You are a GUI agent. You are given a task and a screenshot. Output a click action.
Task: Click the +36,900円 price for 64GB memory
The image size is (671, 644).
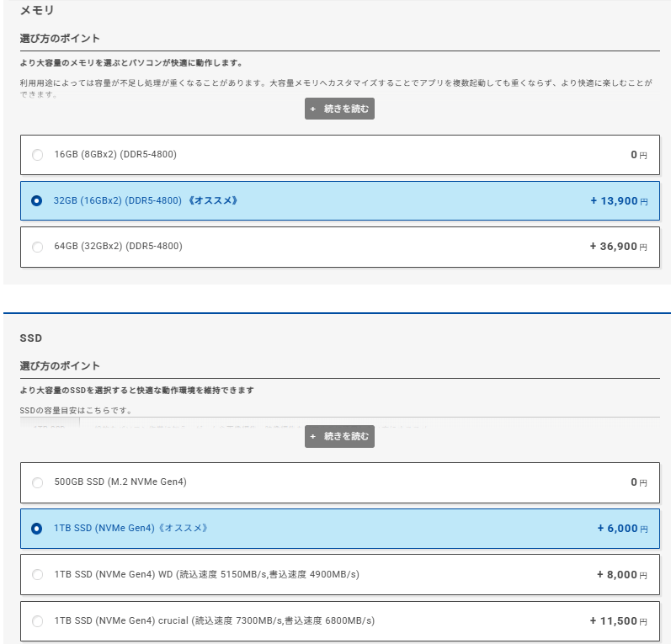click(x=619, y=247)
